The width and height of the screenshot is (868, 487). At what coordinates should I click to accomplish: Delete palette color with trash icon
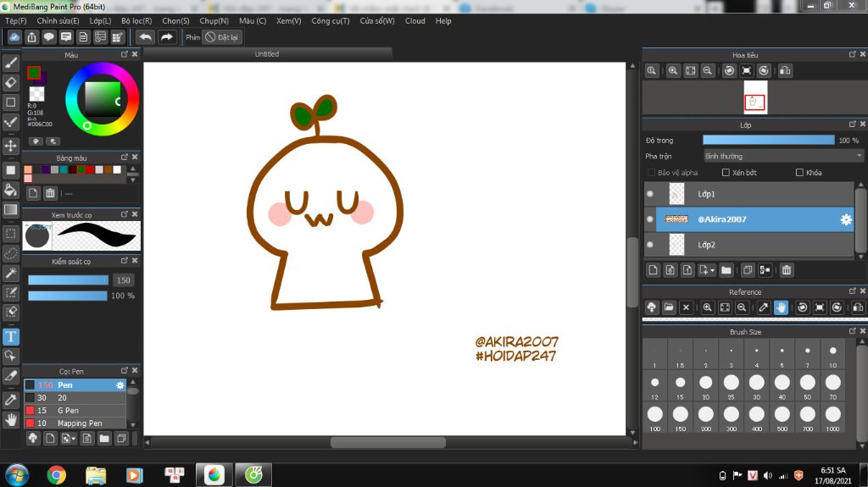(x=50, y=193)
